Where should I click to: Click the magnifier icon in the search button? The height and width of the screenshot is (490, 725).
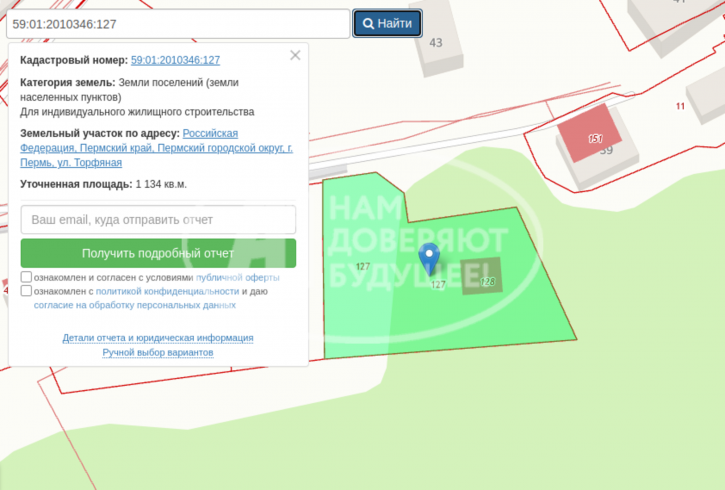pos(368,23)
